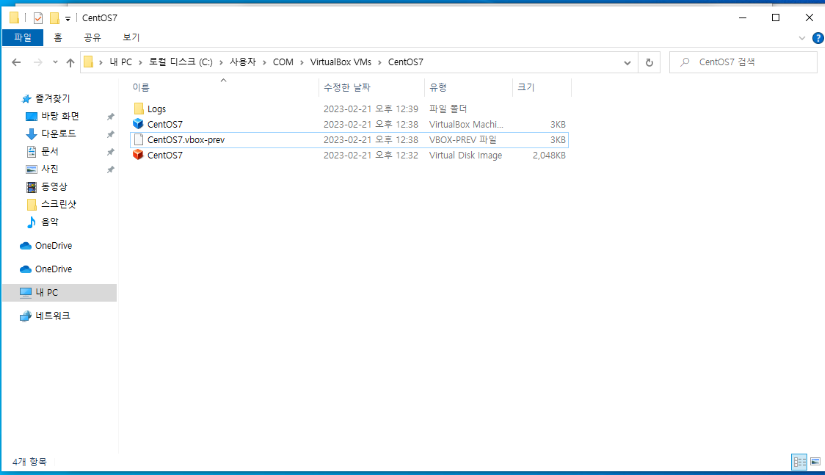This screenshot has height=475, width=825.
Task: Sort by 유형 column header
Action: tap(438, 87)
